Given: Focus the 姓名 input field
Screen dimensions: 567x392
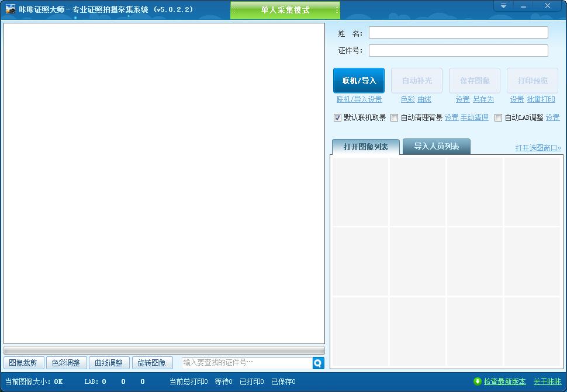Looking at the screenshot, I should [458, 33].
